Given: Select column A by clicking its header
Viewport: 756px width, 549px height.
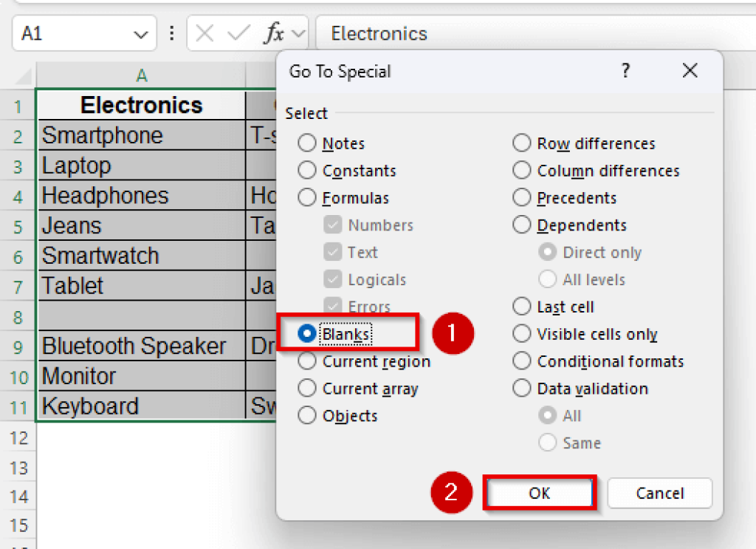Looking at the screenshot, I should click(140, 75).
